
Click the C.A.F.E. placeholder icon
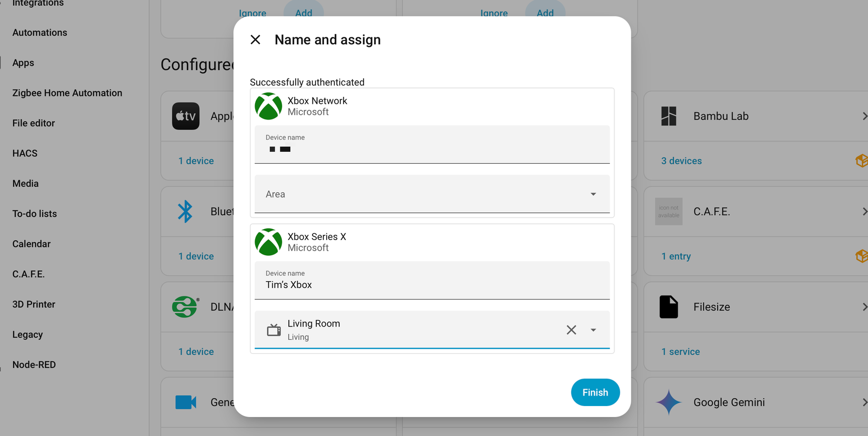[669, 212]
